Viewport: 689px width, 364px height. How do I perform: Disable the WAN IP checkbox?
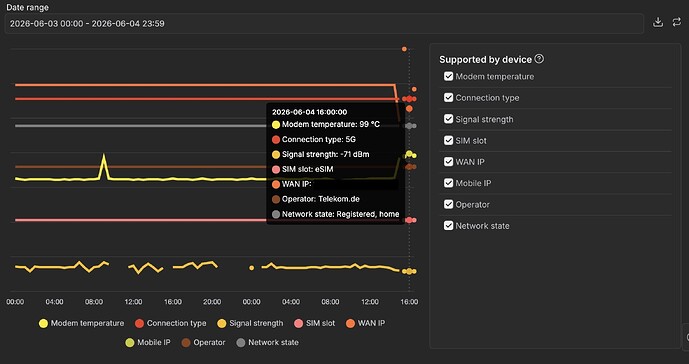[x=448, y=161]
